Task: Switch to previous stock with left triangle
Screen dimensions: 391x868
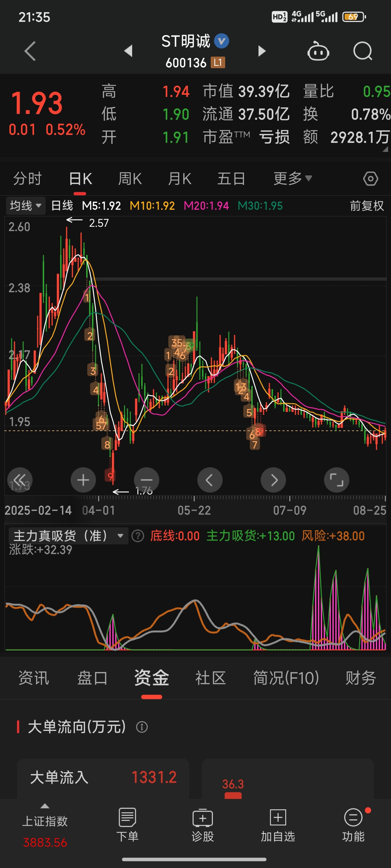Action: (x=128, y=51)
